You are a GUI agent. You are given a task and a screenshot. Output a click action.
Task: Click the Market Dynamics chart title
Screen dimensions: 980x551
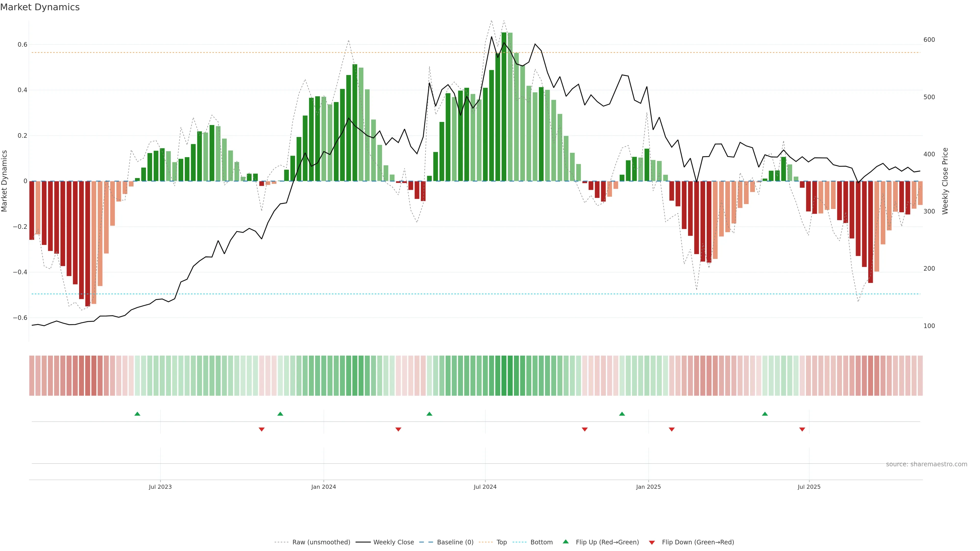coord(40,7)
